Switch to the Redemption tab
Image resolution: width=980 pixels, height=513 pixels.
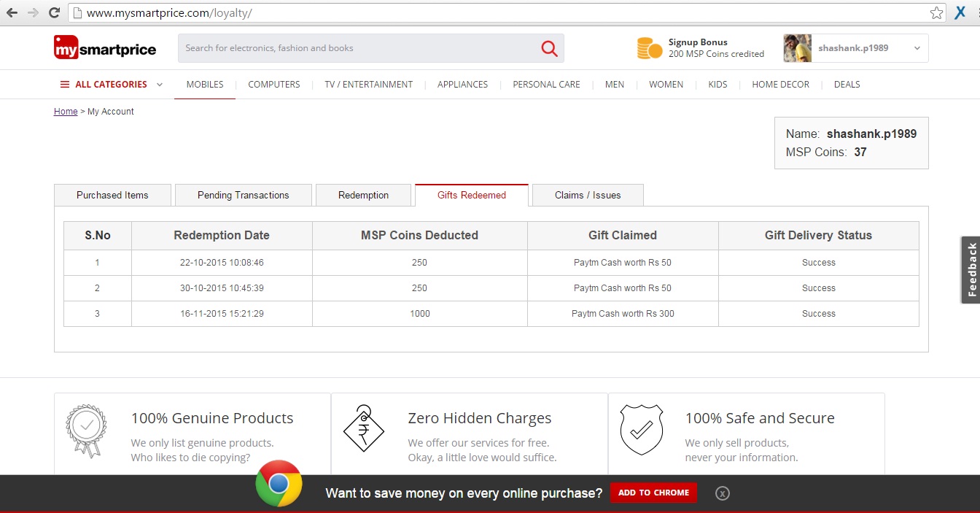363,195
